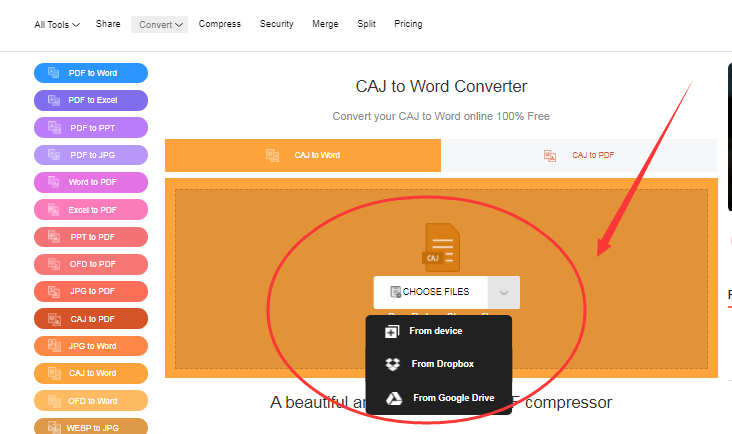The image size is (732, 434).
Task: Click the PDF to JPG sidebar icon
Action: pos(54,154)
